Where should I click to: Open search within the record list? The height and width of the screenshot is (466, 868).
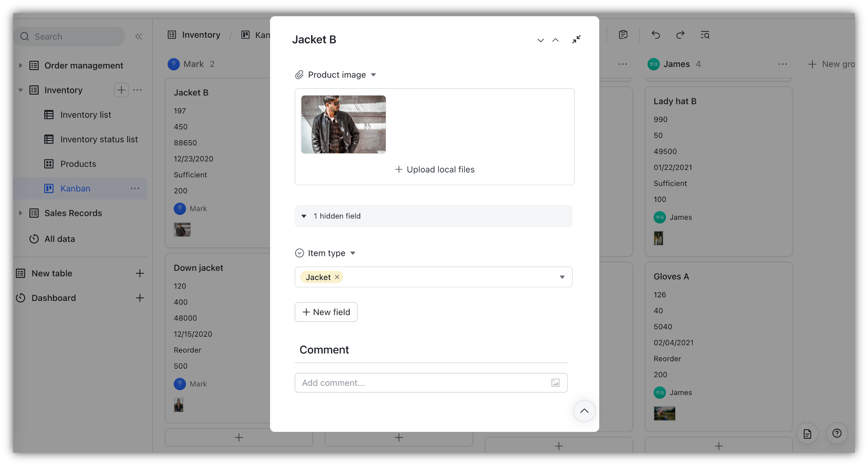[x=704, y=35]
